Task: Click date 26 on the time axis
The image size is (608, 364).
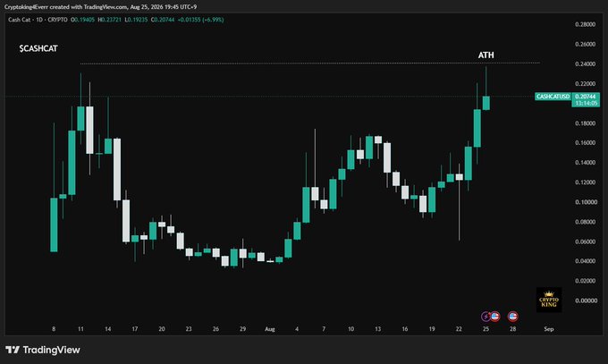Action: click(215, 329)
